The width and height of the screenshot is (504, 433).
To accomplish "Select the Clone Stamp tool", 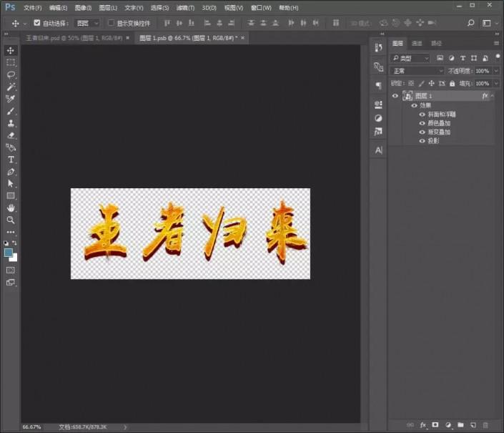I will point(11,123).
